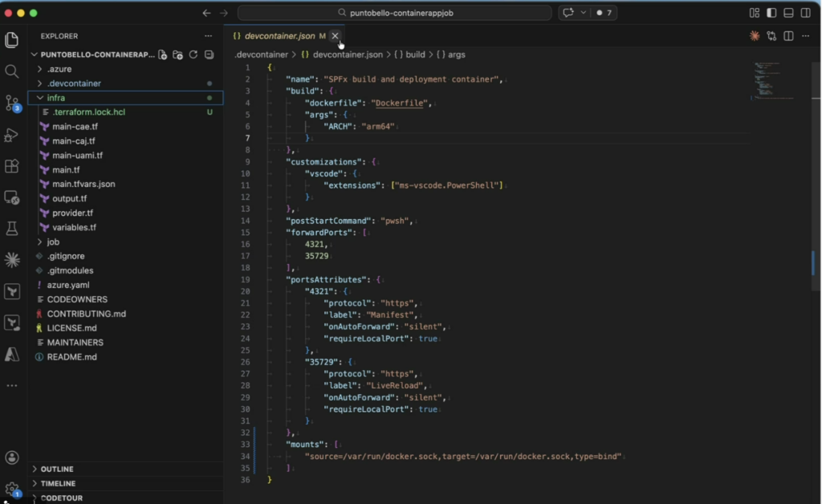Click the Open Changes icon in editor toolbar
This screenshot has height=504, width=822.
(x=771, y=36)
